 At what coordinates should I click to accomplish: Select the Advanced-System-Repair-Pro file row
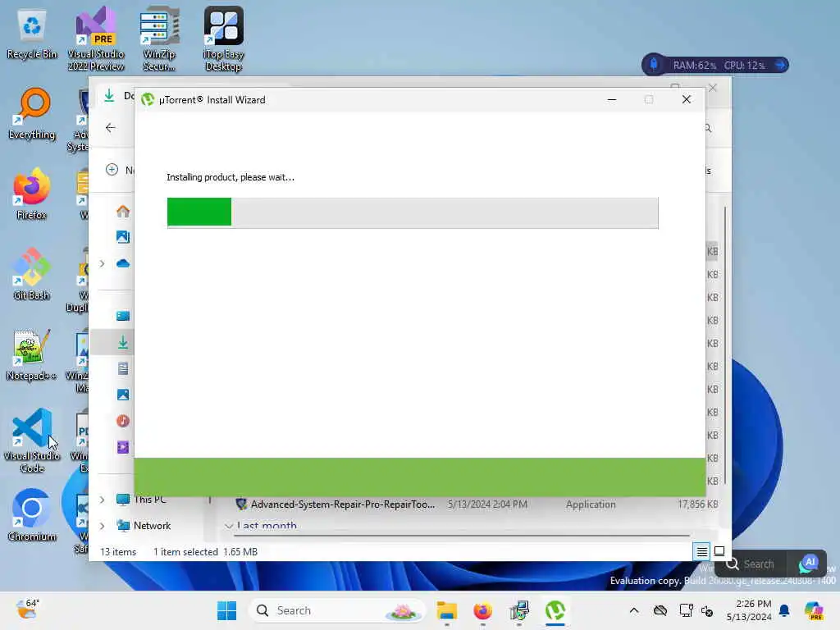476,504
